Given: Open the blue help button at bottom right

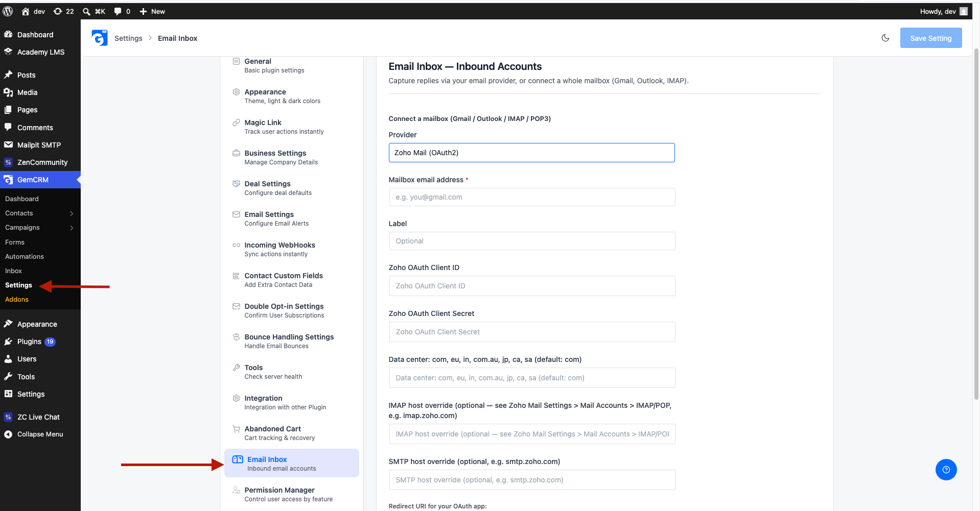Looking at the screenshot, I should tap(946, 470).
